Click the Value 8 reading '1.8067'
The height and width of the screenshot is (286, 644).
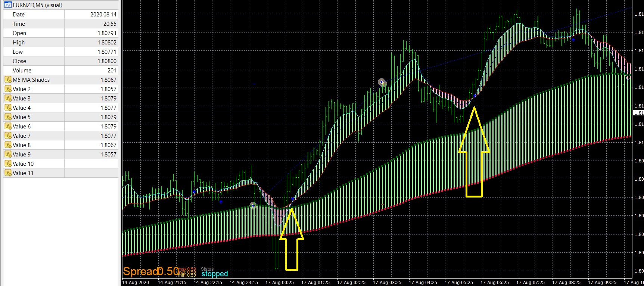(x=108, y=145)
